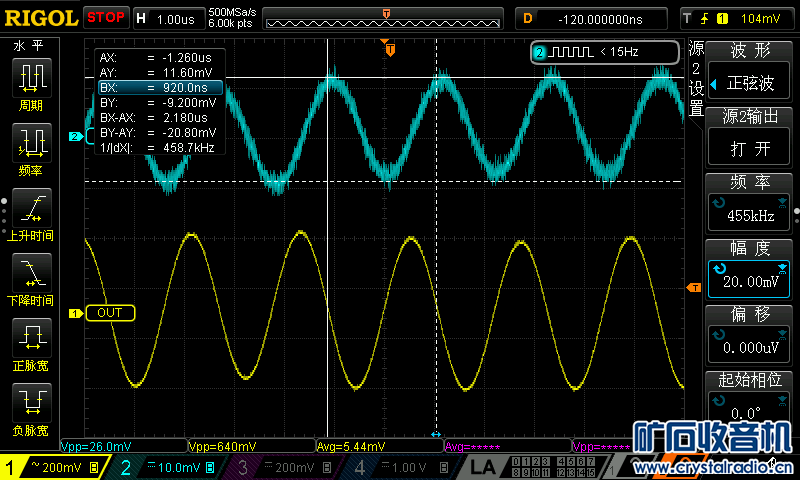This screenshot has width=800, height=480.
Task: Click the LA logic analyzer tab
Action: click(483, 467)
